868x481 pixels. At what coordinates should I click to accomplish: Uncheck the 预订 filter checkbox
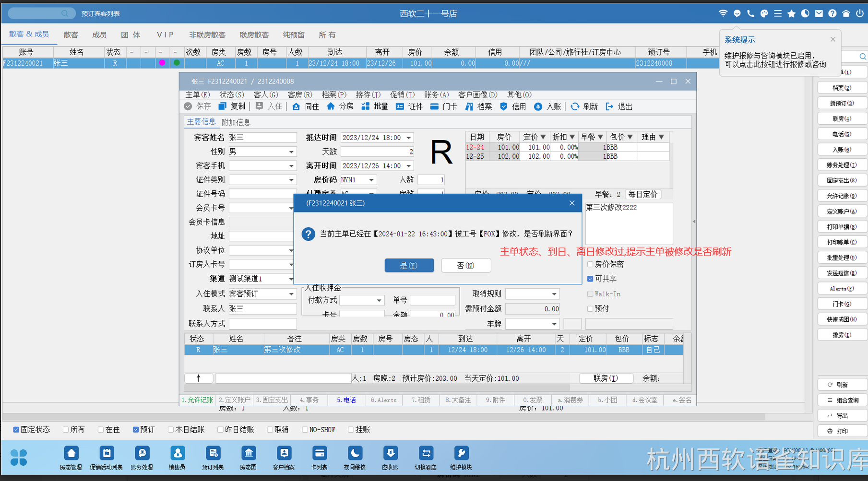tap(136, 430)
